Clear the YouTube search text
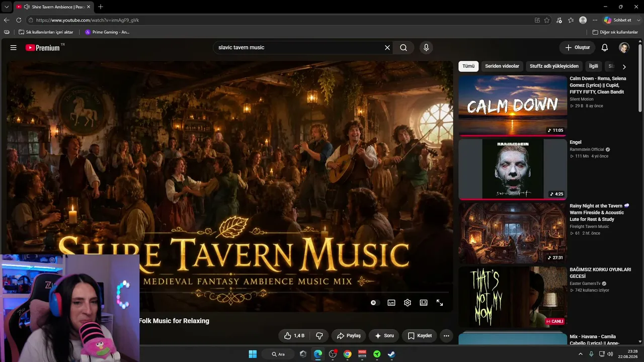The image size is (644, 362). (387, 48)
